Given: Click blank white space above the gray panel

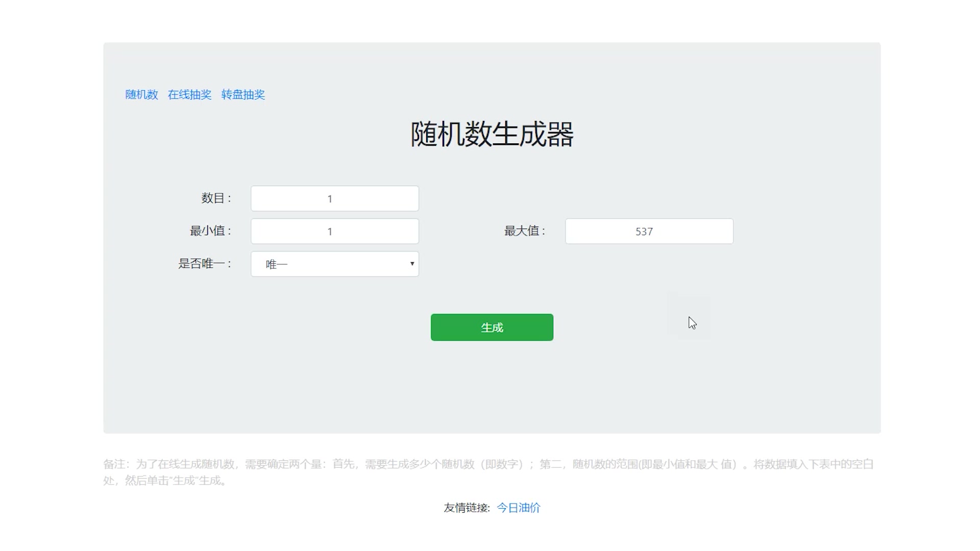Looking at the screenshot, I should 492,20.
